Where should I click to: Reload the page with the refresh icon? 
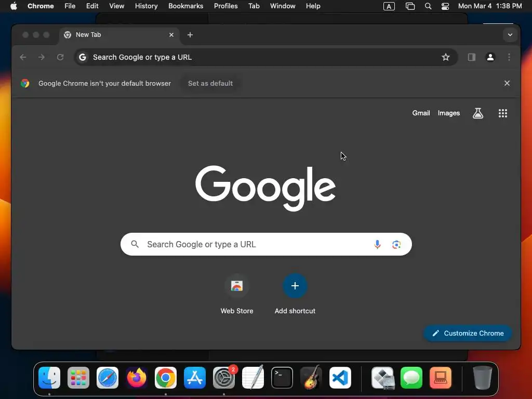(60, 57)
